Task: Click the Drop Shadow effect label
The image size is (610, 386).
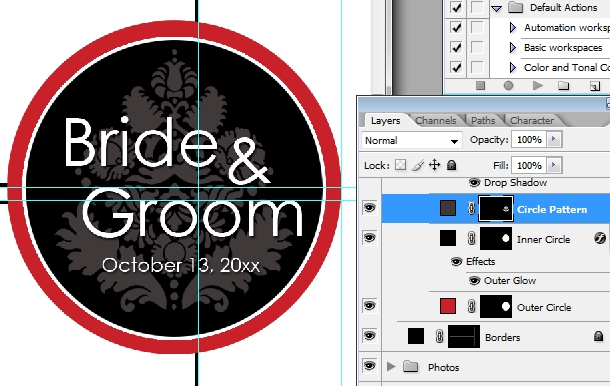Action: point(515,183)
